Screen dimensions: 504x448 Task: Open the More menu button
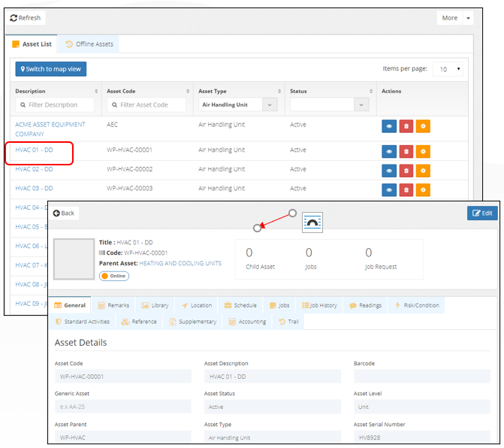tap(449, 18)
